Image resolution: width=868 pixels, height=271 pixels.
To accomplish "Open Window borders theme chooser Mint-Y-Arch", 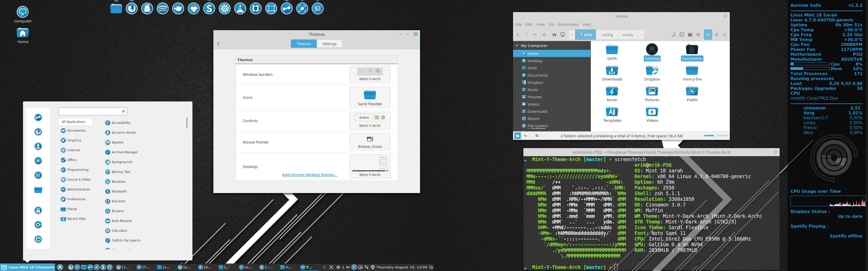I will (x=370, y=74).
